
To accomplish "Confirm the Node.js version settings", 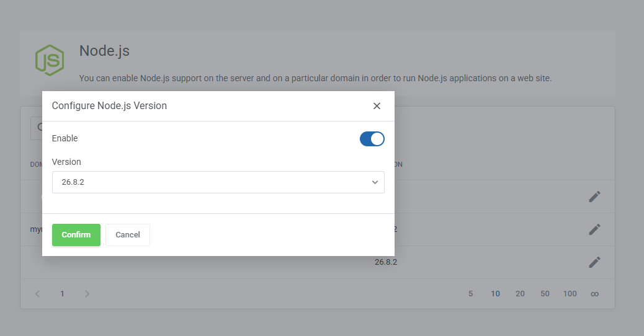I will [76, 235].
